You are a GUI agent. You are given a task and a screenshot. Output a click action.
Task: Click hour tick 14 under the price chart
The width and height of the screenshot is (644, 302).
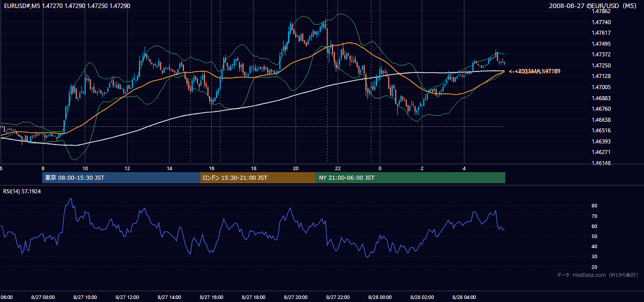tap(169, 168)
